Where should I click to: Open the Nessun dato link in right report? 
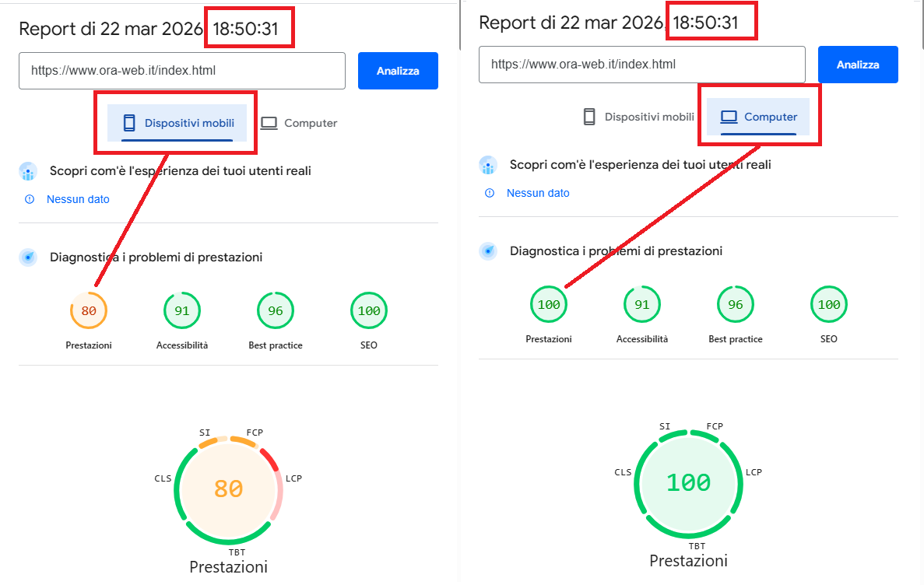coord(538,193)
